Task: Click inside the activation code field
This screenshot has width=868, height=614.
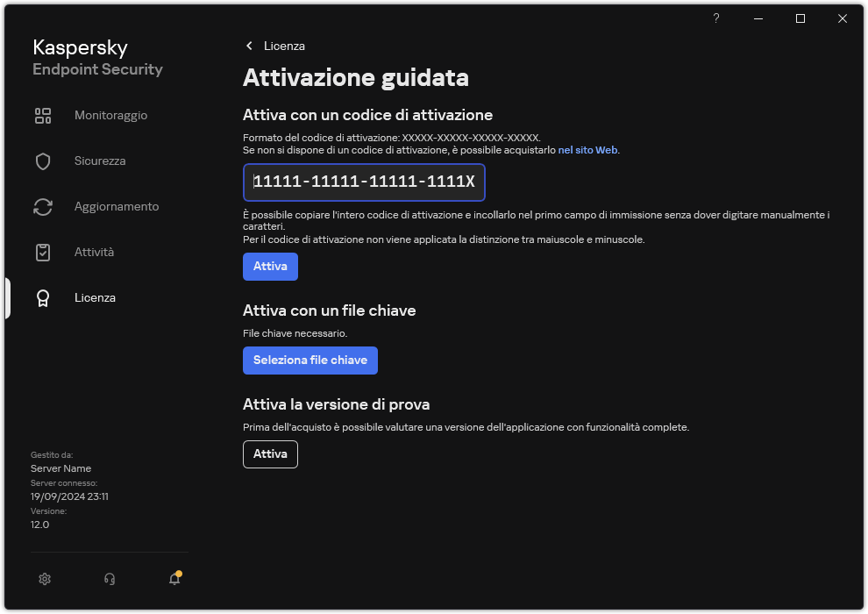Action: click(x=363, y=182)
